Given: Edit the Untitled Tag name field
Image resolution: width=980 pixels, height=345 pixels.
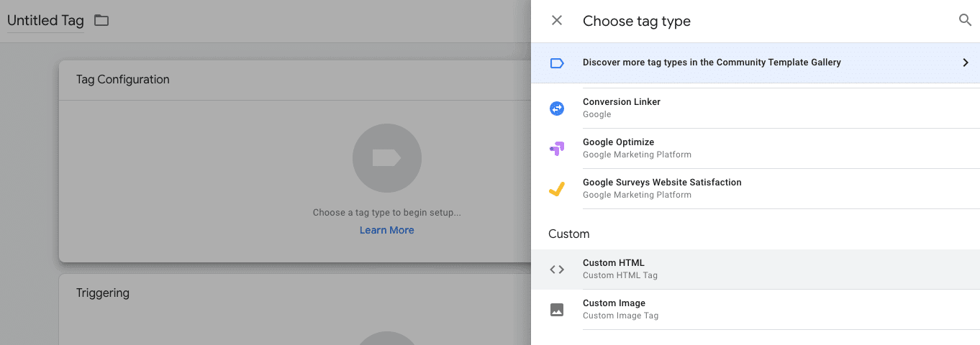Looking at the screenshot, I should [x=45, y=21].
